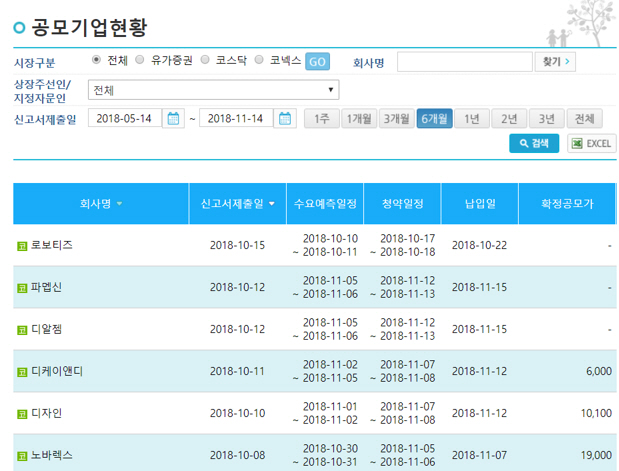This screenshot has height=471, width=619.
Task: Click confirmed price 19,000
Action: pyautogui.click(x=596, y=455)
